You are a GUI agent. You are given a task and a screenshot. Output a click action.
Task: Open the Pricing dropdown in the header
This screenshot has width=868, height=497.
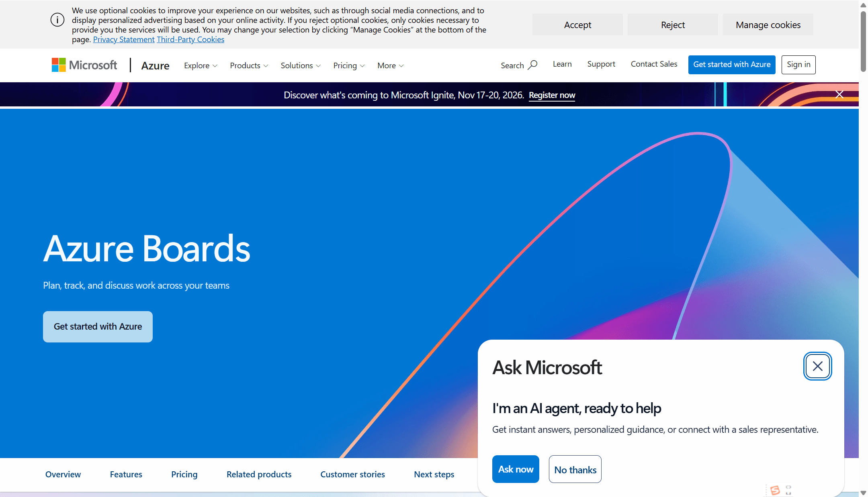[x=349, y=65]
